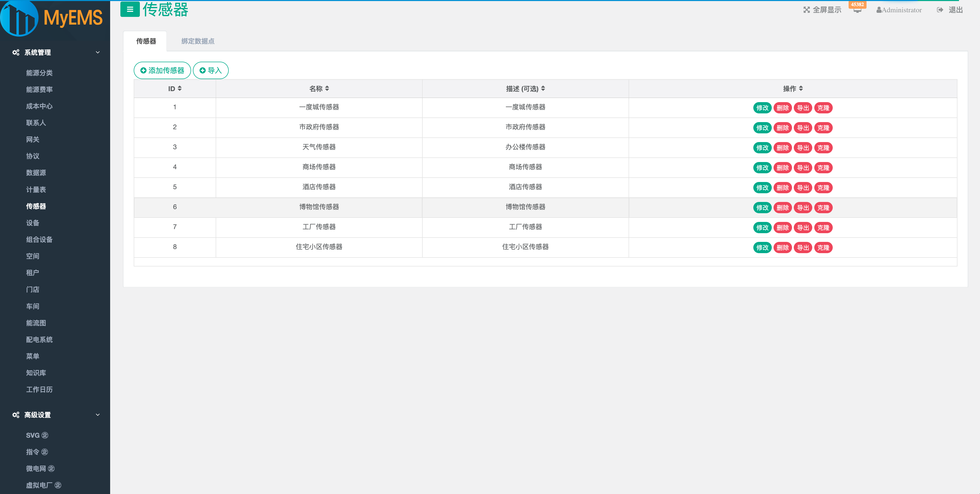This screenshot has height=494, width=980.
Task: Sort the table by ID column
Action: (x=180, y=89)
